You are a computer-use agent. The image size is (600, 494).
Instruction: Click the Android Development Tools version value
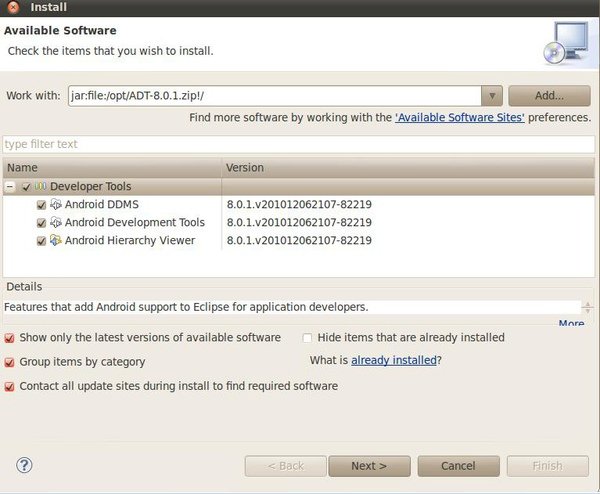point(299,222)
